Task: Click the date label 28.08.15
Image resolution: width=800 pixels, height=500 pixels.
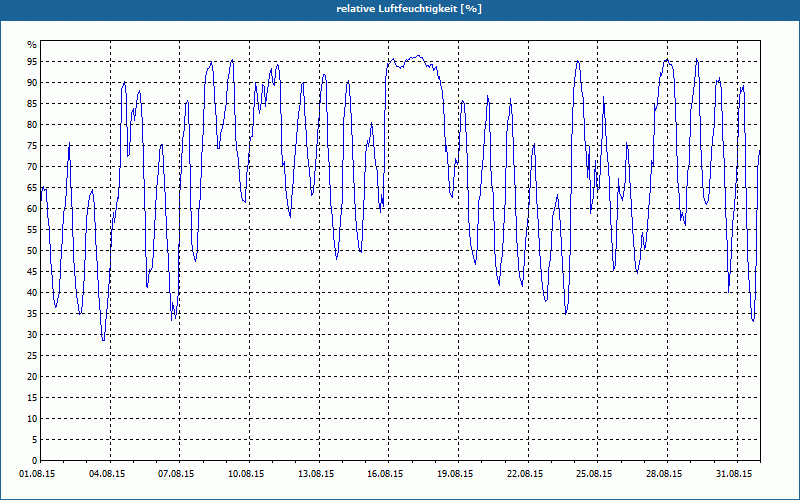Action: pos(664,474)
